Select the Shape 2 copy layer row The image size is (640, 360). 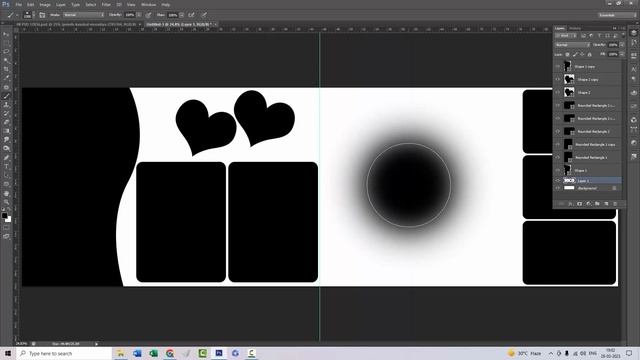pyautogui.click(x=588, y=79)
